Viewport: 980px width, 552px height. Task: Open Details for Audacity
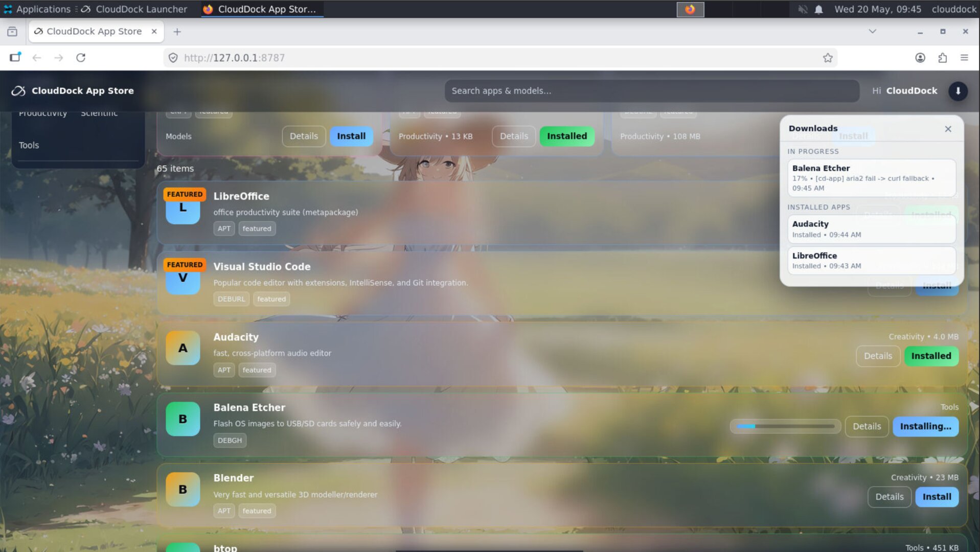point(878,356)
